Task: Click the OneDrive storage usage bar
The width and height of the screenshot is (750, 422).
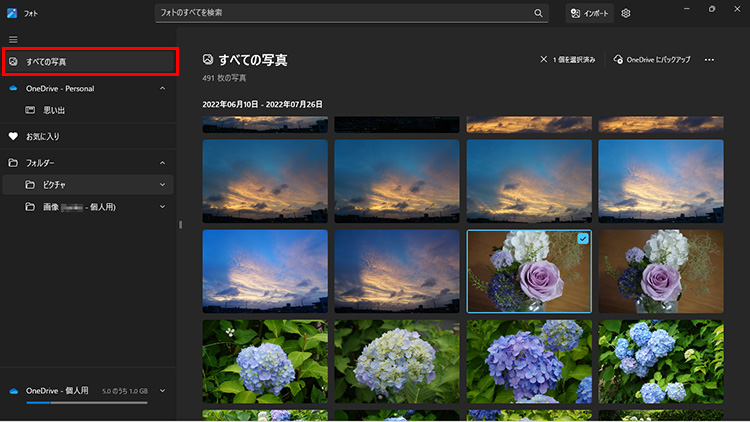Action: point(86,402)
